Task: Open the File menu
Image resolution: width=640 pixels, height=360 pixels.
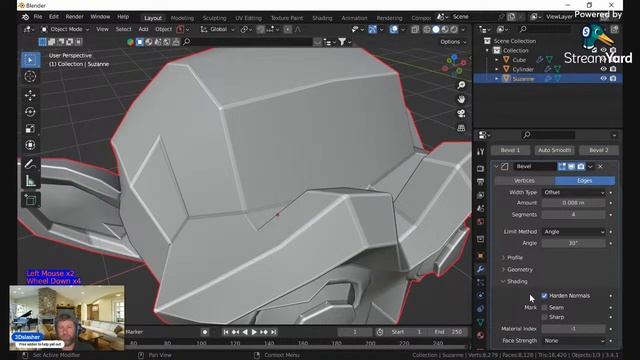Action: (x=38, y=17)
